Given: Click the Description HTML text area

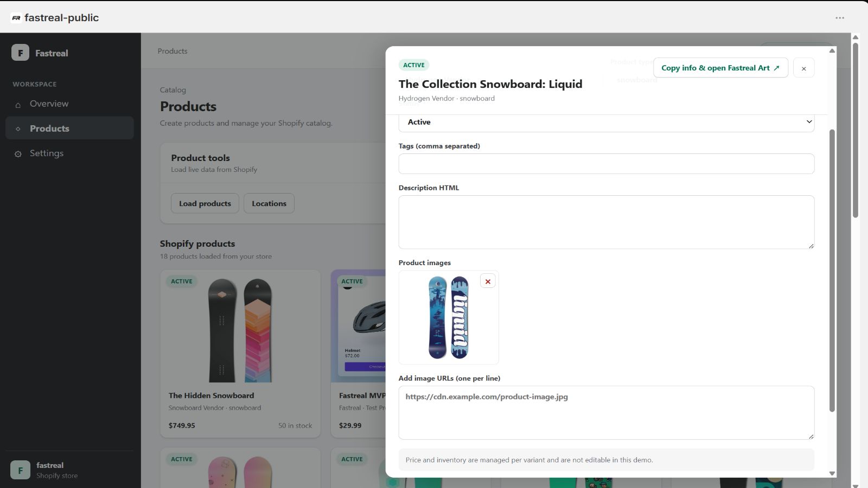Looking at the screenshot, I should tap(606, 222).
